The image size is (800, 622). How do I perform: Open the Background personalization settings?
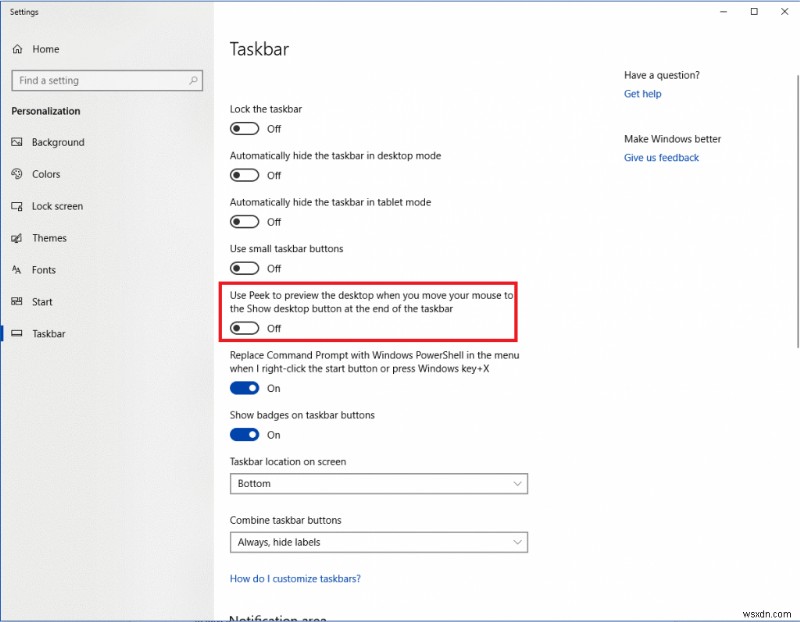point(55,142)
